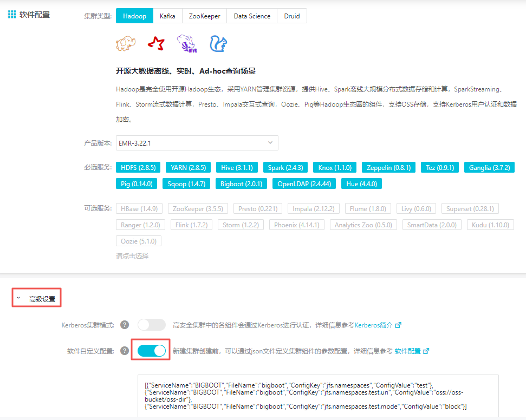This screenshot has width=526, height=420.
Task: Enable the Kerberos集群模式 toggle switch
Action: click(151, 325)
